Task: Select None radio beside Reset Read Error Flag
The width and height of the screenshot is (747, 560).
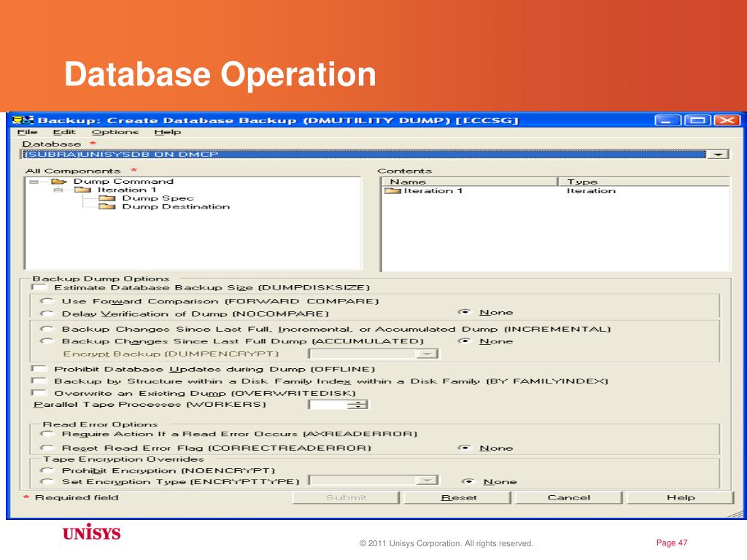Action: click(465, 448)
